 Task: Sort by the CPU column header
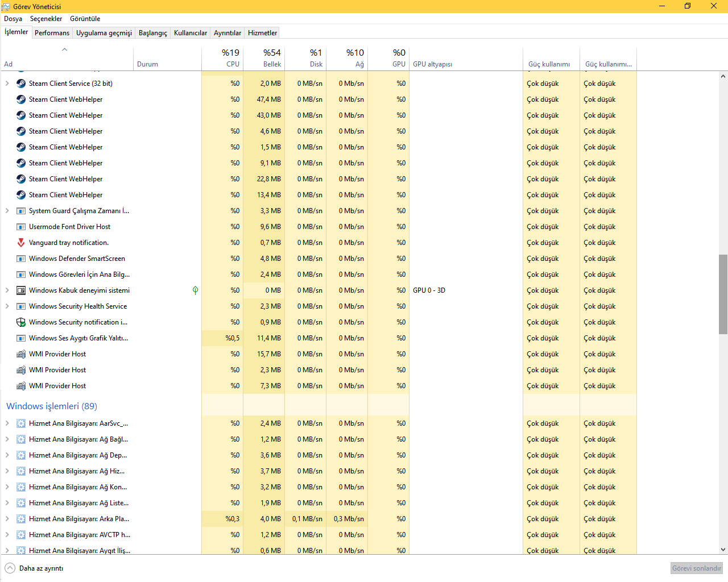[222, 58]
